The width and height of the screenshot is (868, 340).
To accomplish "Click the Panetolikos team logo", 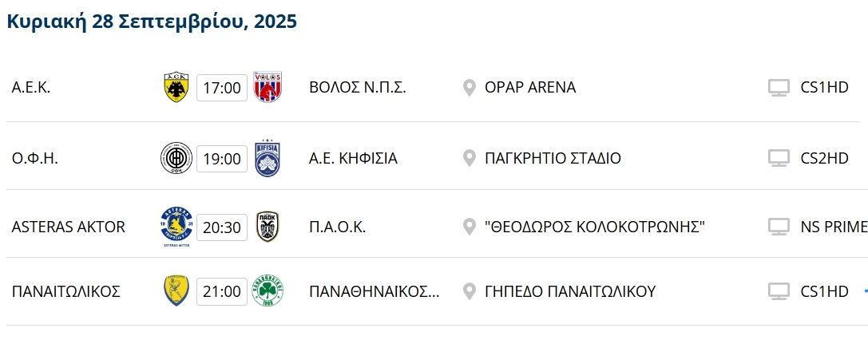I will 176,291.
